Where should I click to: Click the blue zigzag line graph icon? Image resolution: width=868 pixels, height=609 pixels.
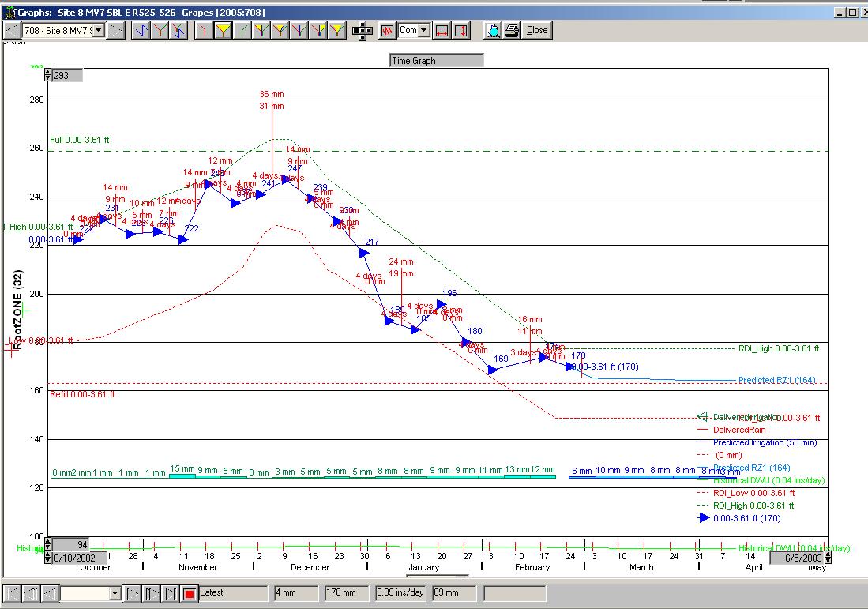click(141, 30)
